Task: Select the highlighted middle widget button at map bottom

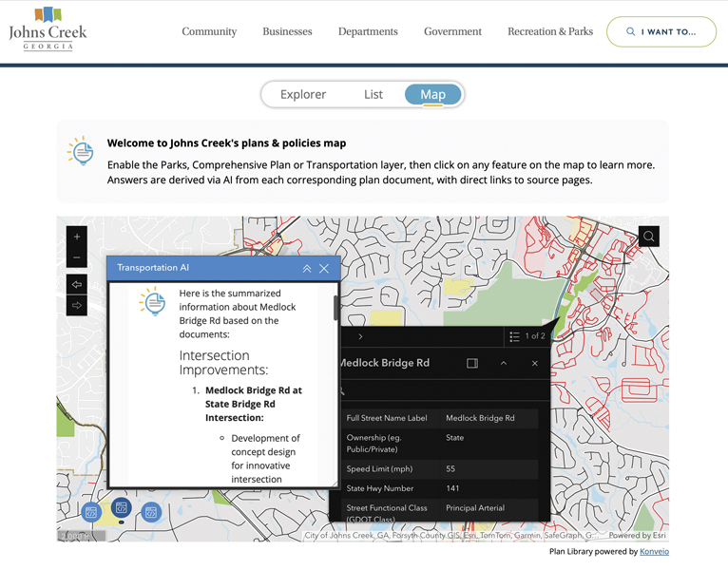Action: (x=122, y=508)
